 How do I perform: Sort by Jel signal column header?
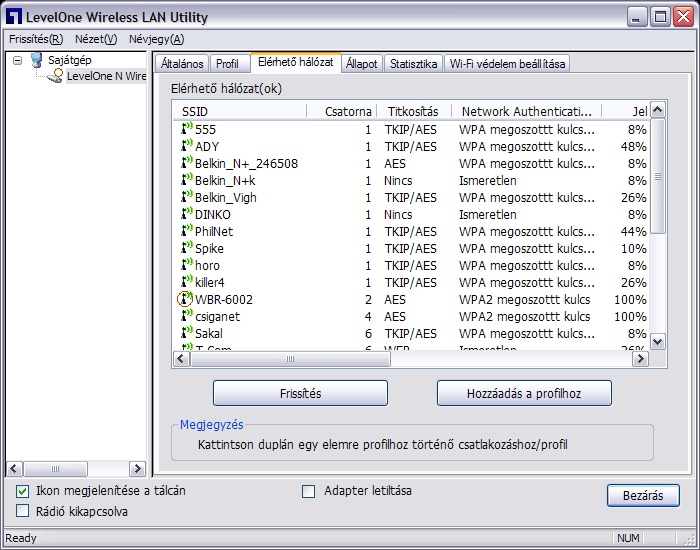click(x=625, y=111)
